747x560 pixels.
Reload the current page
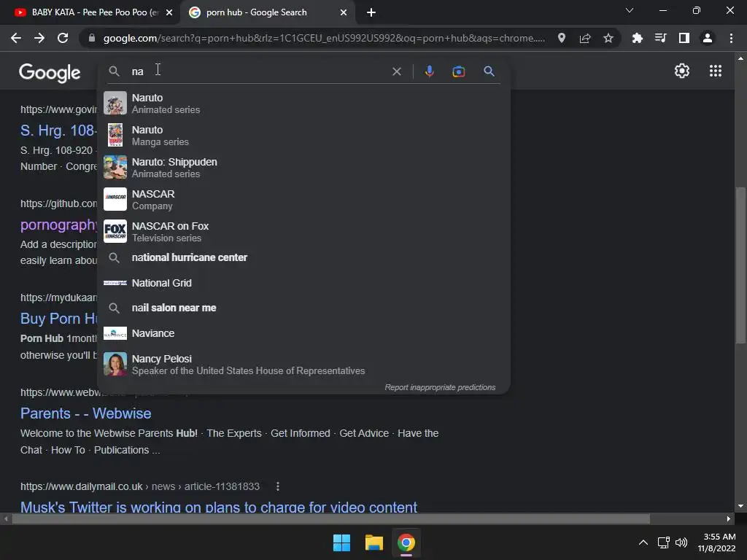click(63, 38)
